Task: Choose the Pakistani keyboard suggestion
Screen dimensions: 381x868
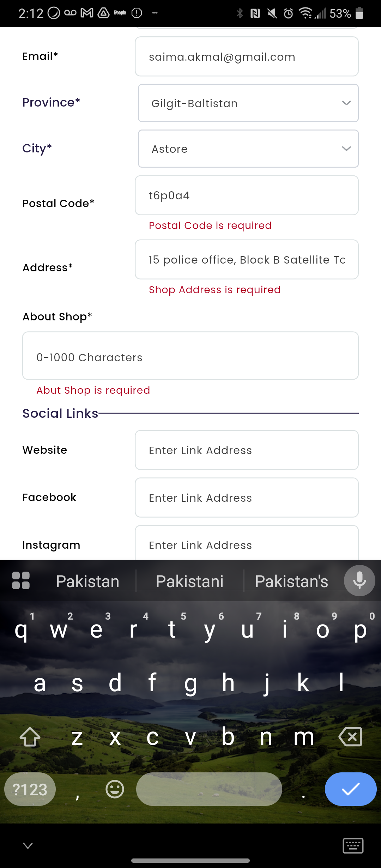Action: click(x=190, y=581)
